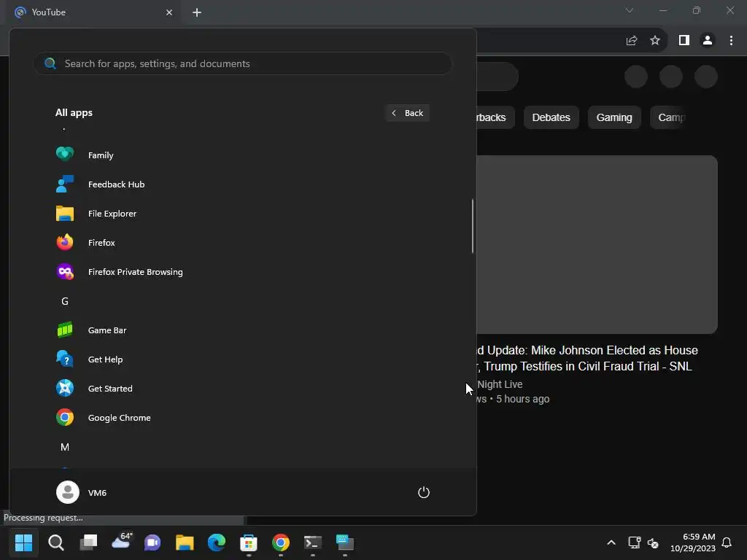Image resolution: width=747 pixels, height=560 pixels.
Task: Open Firefox Private Browsing entry
Action: (243, 272)
